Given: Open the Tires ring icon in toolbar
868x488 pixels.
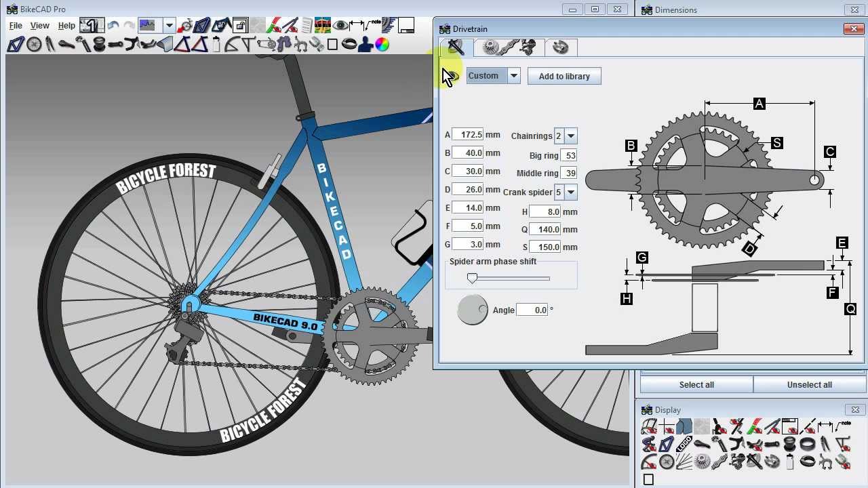Looking at the screenshot, I should click(x=349, y=45).
